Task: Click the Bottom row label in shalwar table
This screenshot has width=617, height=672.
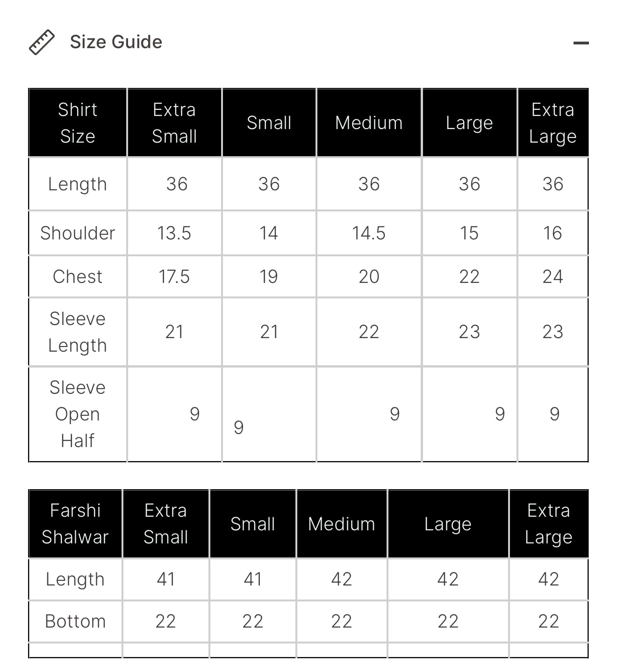Action: [75, 621]
